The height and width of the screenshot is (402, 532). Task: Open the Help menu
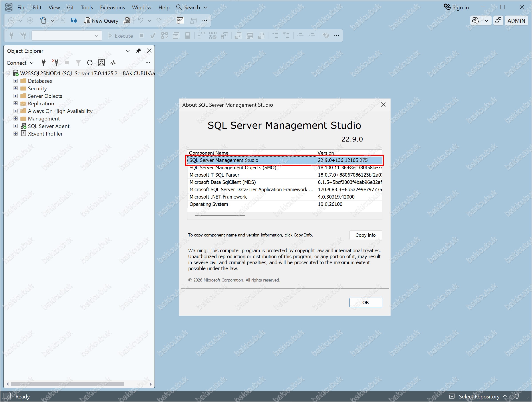point(164,8)
